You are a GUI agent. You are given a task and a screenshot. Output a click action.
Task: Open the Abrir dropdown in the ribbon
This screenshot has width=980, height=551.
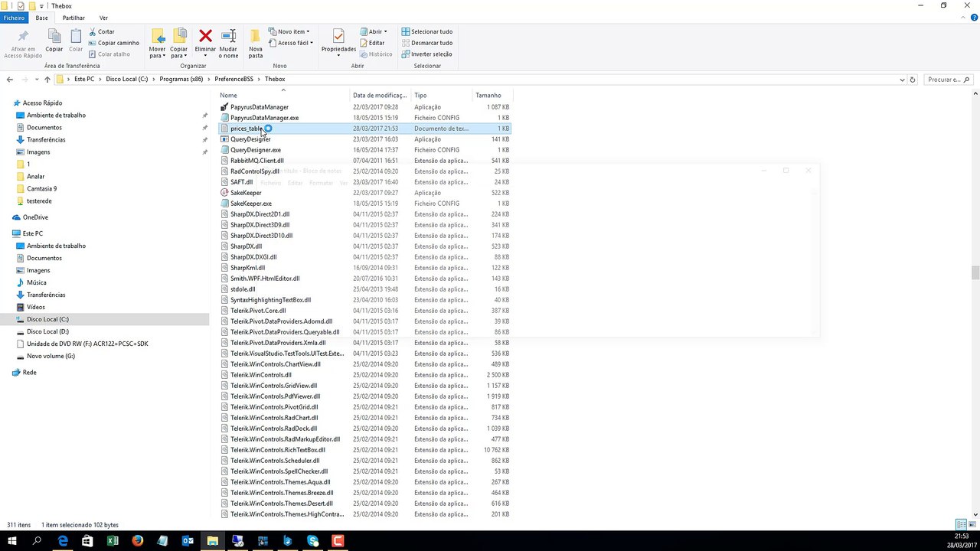click(x=374, y=31)
